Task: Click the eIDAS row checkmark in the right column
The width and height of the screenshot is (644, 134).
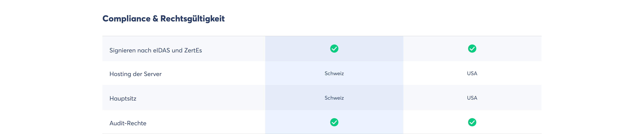Action: (x=472, y=49)
